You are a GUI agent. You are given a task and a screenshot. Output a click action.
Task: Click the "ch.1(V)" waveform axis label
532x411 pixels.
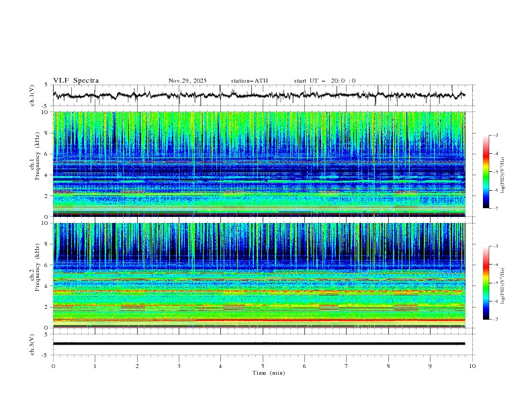pyautogui.click(x=32, y=95)
